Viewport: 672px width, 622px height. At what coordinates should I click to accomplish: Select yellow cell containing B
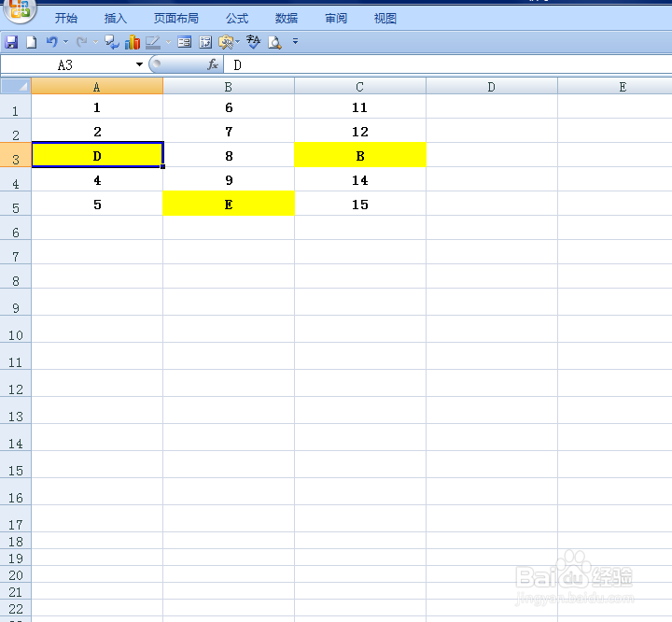click(360, 155)
